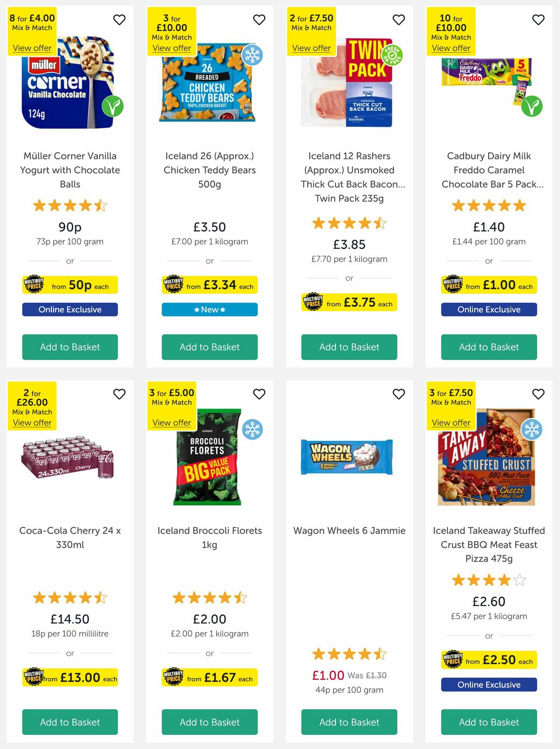Open View offer on Chicken Teddy Bears
The height and width of the screenshot is (749, 560).
click(x=171, y=48)
